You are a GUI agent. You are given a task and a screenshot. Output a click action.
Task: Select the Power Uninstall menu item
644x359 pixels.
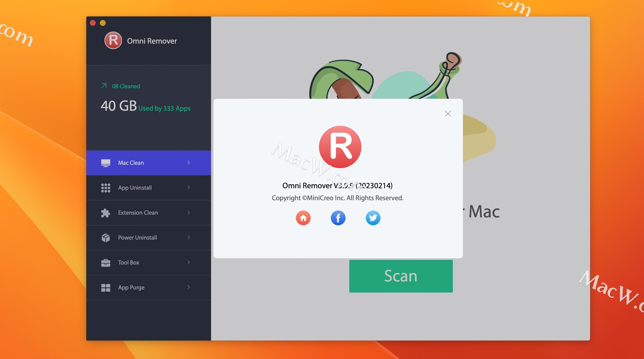coord(149,238)
